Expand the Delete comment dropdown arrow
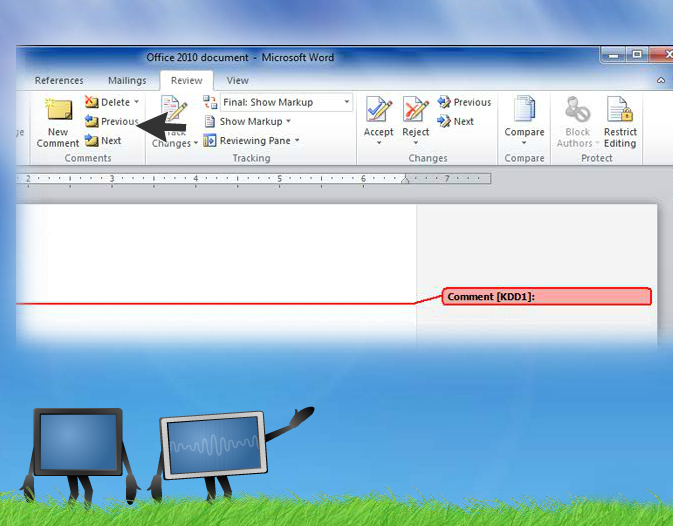The height and width of the screenshot is (526, 673). click(137, 102)
